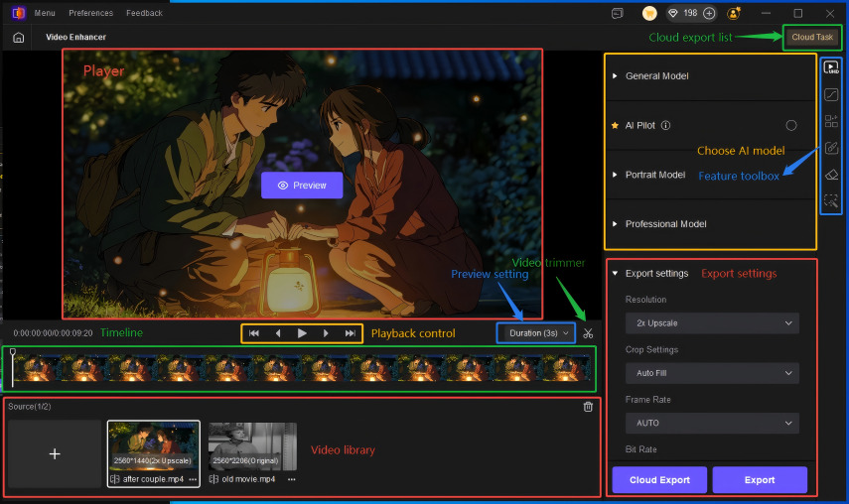Open the Feedback menu

pyautogui.click(x=144, y=13)
